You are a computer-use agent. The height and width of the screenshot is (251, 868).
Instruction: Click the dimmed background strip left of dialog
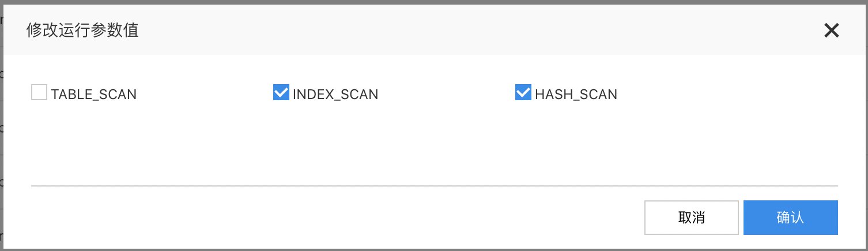point(2,127)
